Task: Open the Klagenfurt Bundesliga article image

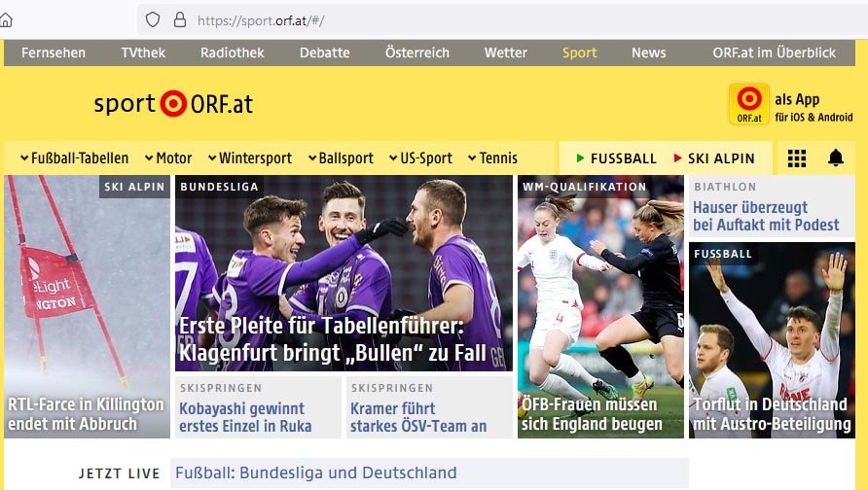Action: point(344,273)
